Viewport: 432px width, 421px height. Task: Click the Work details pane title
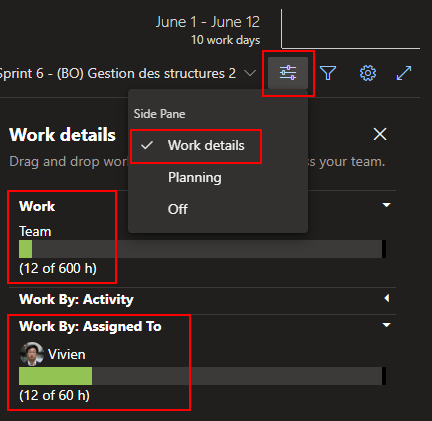(x=62, y=135)
